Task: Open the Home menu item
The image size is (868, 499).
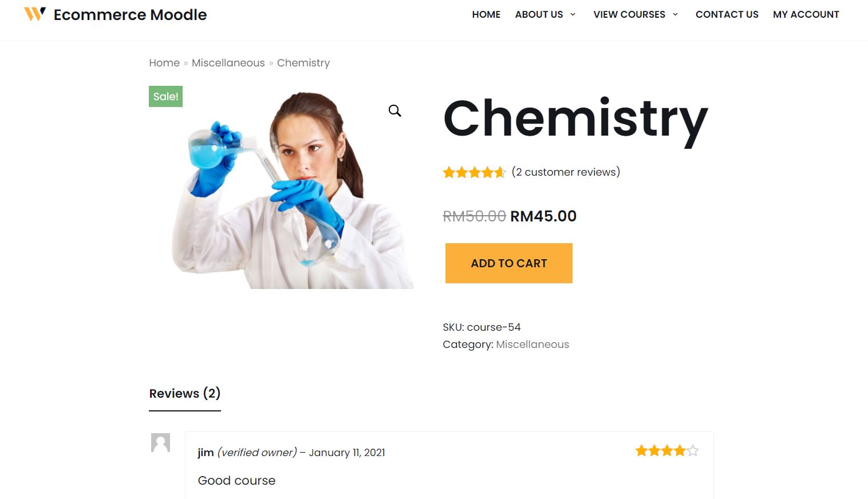Action: [486, 14]
